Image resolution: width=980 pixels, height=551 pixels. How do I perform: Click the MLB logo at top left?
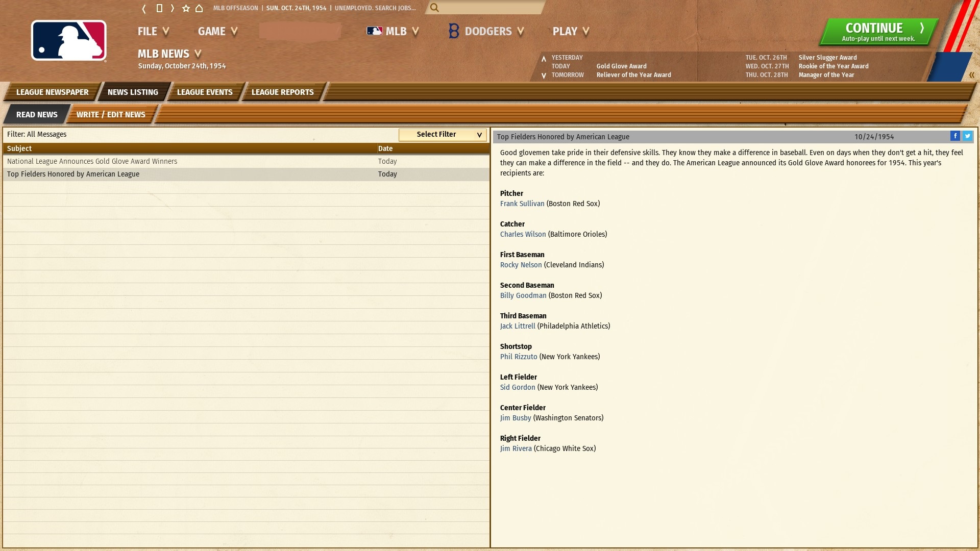tap(69, 41)
